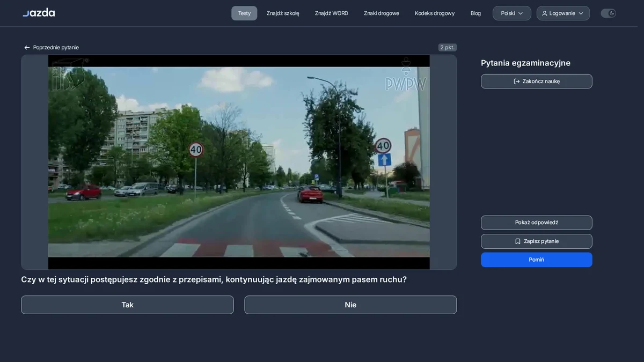
Task: Expand the Logowanie dropdown chevron
Action: [581, 13]
